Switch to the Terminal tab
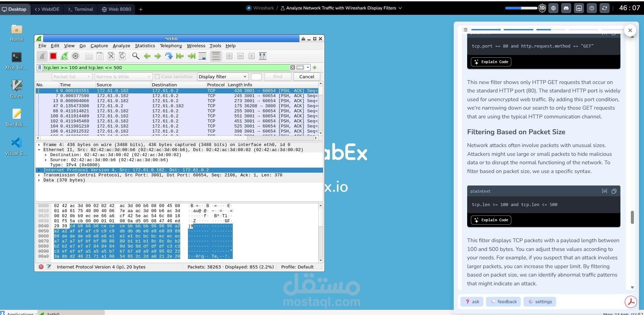 tap(80, 9)
